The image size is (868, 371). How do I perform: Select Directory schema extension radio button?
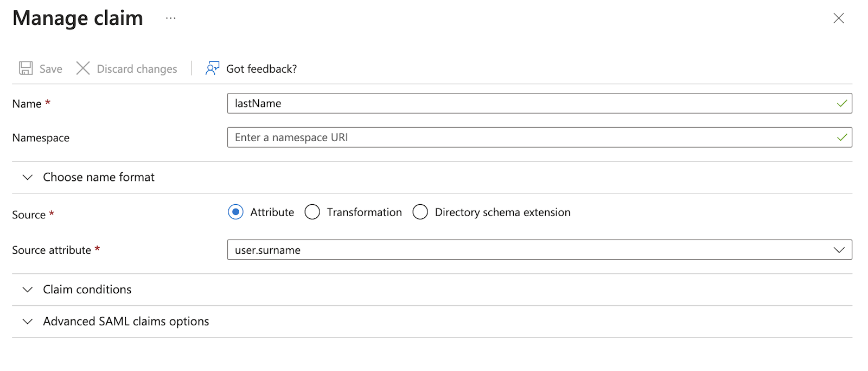[x=420, y=212]
